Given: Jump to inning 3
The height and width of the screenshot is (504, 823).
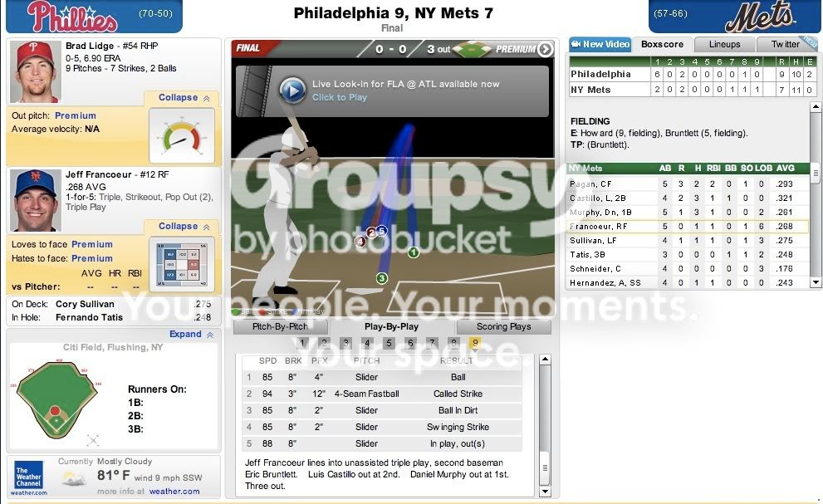Looking at the screenshot, I should tap(345, 344).
